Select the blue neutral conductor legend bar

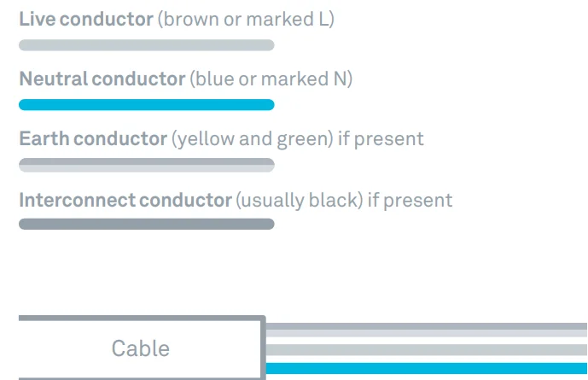pos(146,105)
